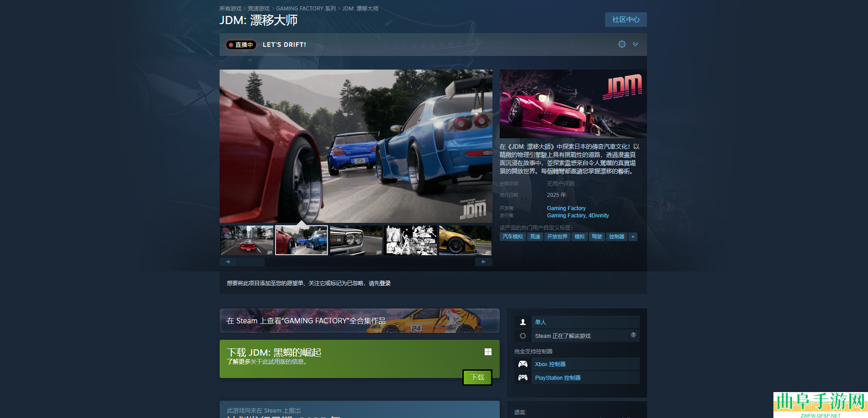Click the 直播中 live indicator badge
The image size is (868, 418).
point(241,45)
